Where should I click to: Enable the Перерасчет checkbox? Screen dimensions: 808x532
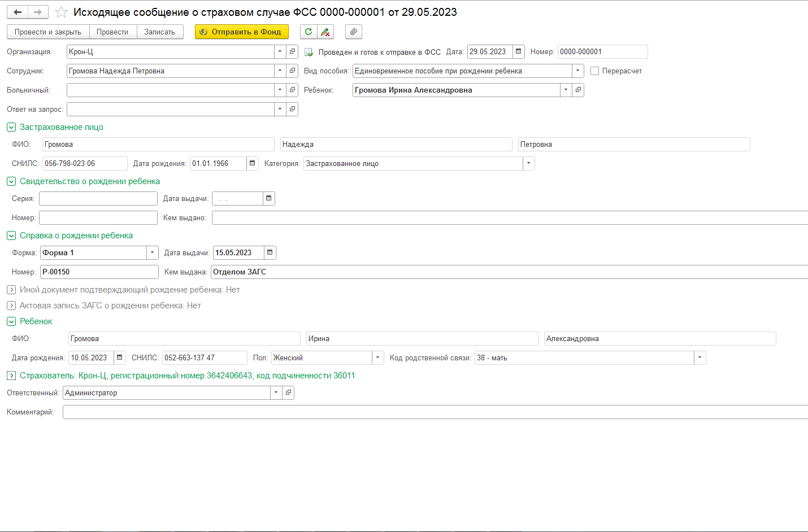point(594,71)
